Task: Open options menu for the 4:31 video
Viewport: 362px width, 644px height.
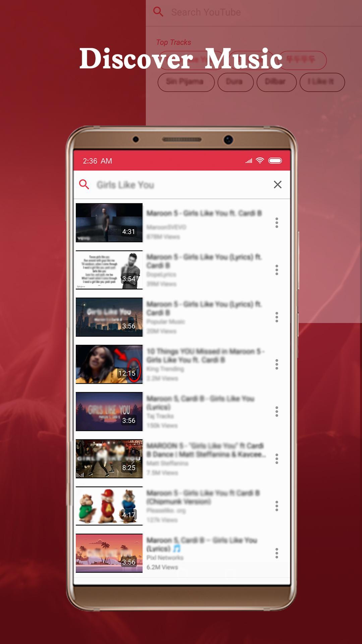Action: tap(277, 223)
